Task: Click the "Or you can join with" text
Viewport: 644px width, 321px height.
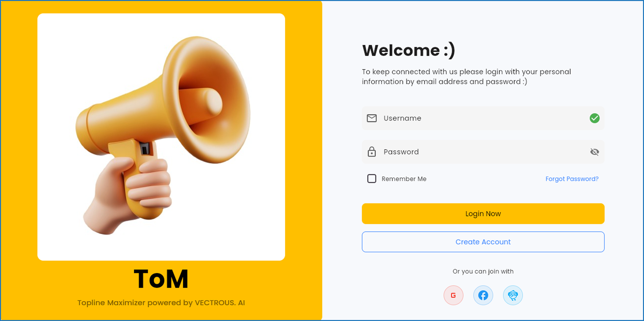Action: point(483,271)
